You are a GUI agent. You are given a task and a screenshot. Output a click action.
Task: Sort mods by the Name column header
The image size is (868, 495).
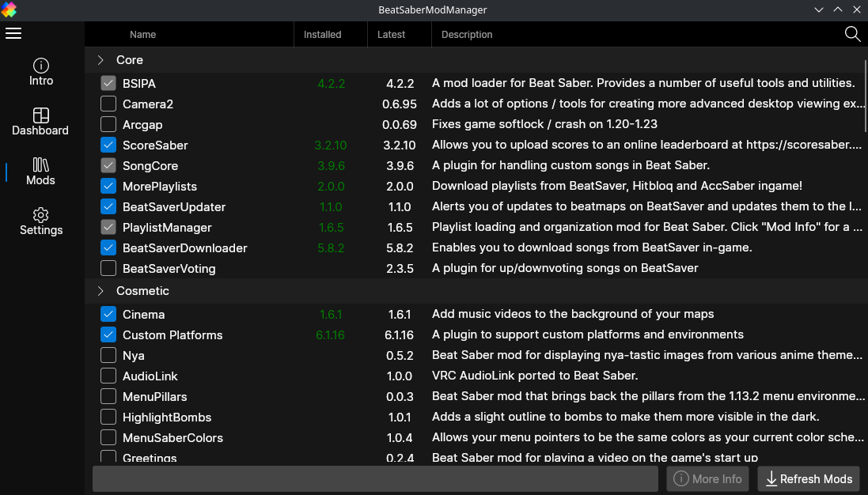(x=142, y=34)
